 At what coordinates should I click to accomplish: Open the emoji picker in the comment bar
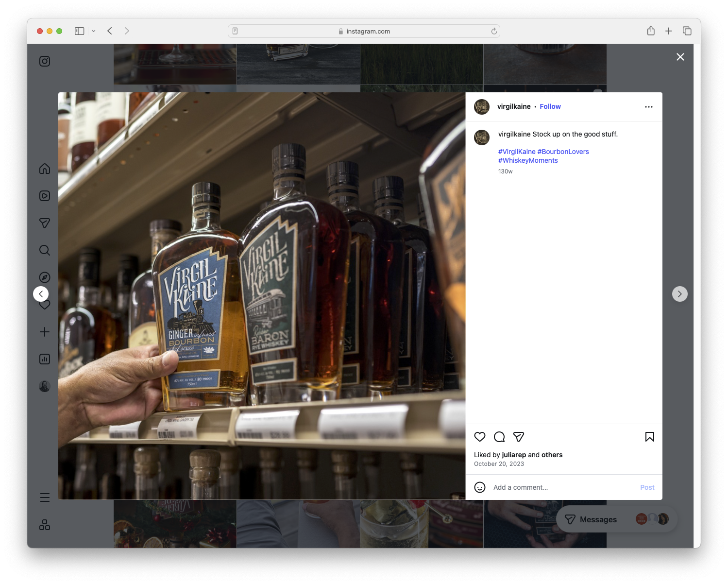pos(480,487)
